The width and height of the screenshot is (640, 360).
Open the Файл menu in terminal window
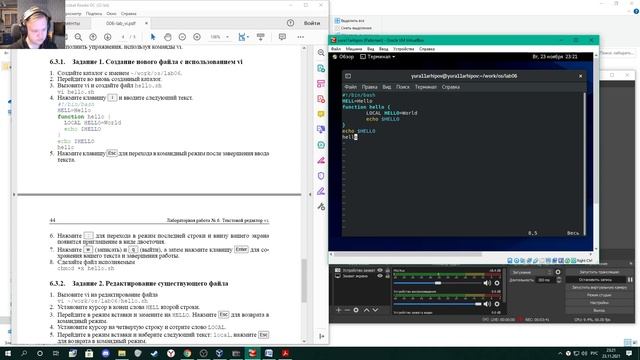point(350,87)
